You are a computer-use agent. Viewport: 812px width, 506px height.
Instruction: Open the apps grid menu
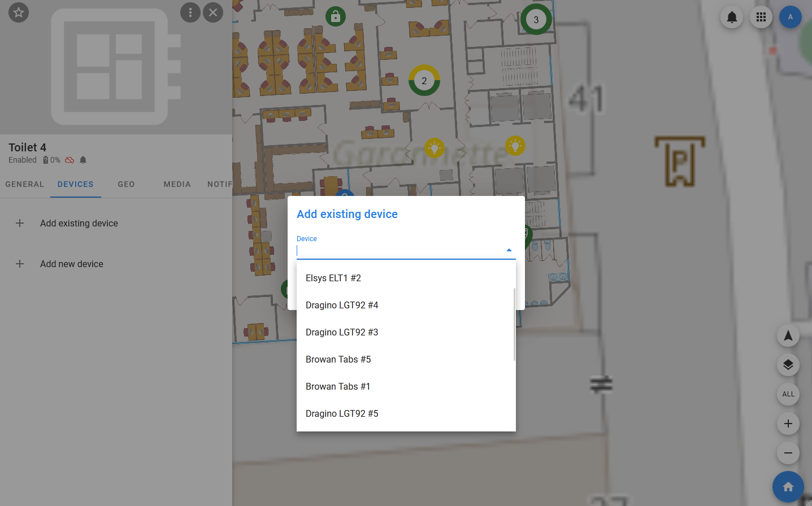click(x=761, y=17)
